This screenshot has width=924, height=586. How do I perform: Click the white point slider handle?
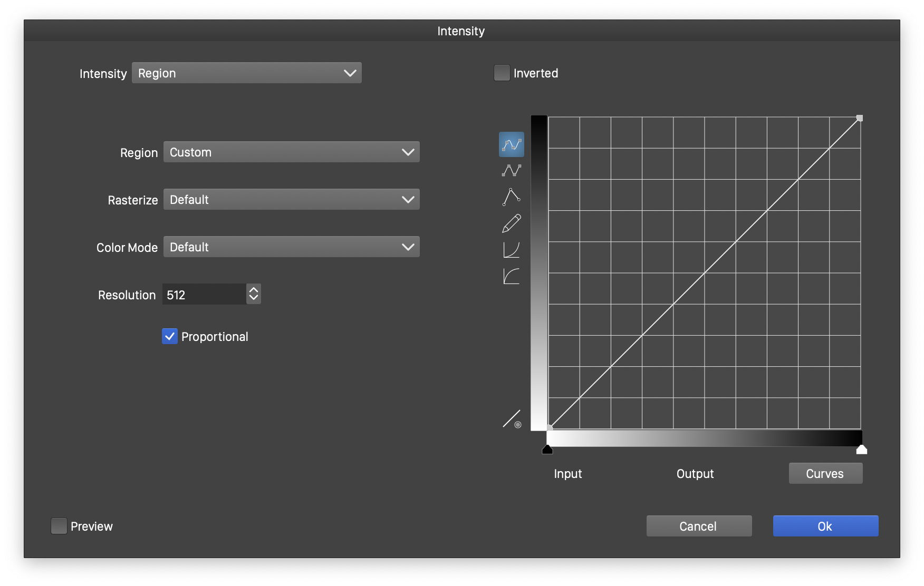(x=861, y=450)
